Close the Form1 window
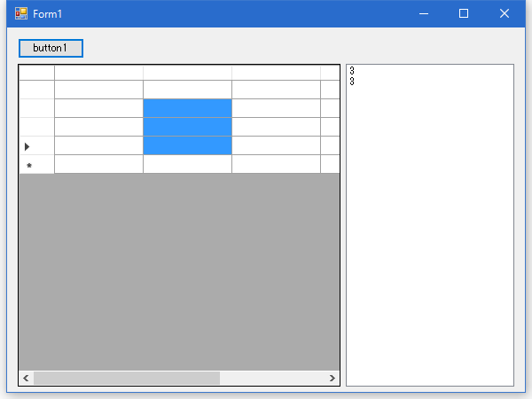532x399 pixels. click(x=505, y=14)
